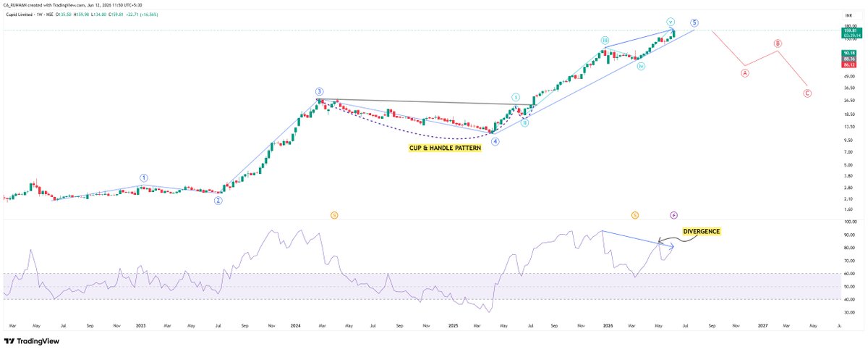Click the 2025 year label on time axis
Viewport: 868px width, 352px height.
[x=453, y=327]
